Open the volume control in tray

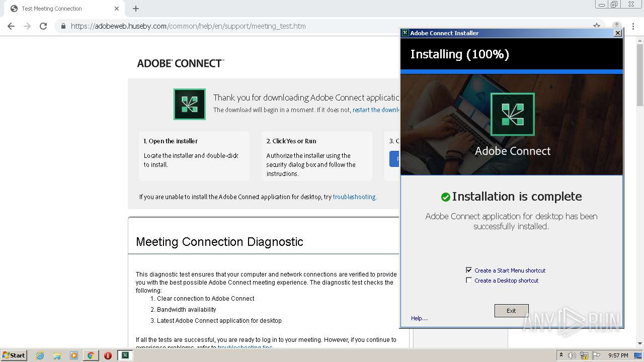pos(572,355)
